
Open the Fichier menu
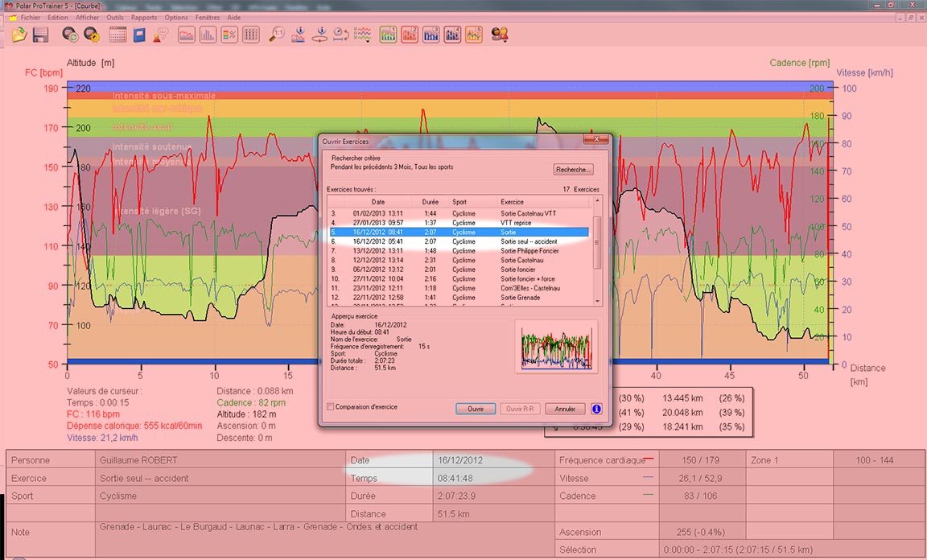[30, 18]
